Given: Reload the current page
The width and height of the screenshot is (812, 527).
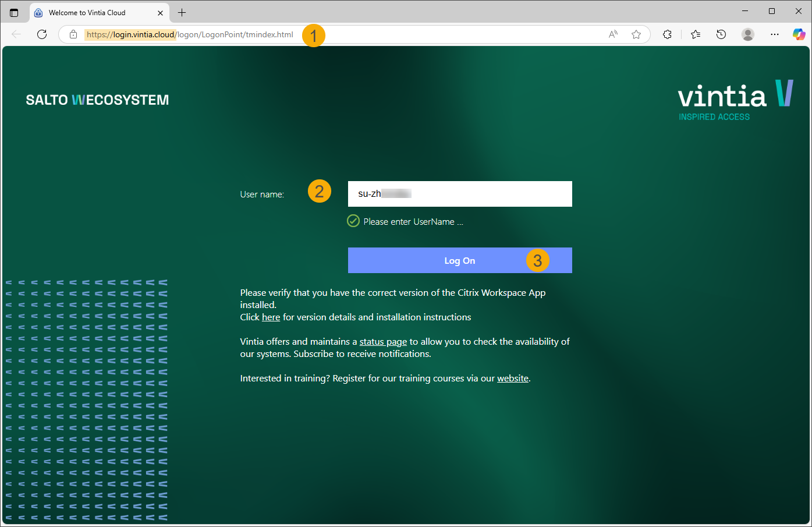Looking at the screenshot, I should 42,34.
